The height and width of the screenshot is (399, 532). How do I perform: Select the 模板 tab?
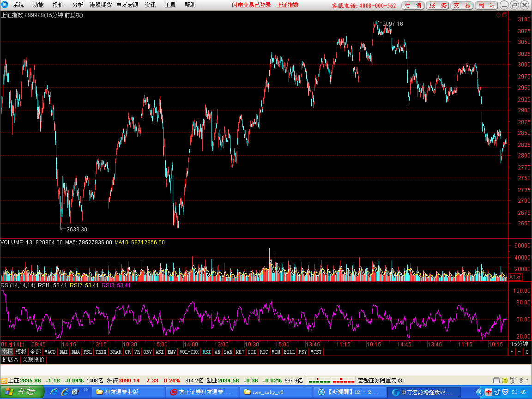(x=21, y=352)
